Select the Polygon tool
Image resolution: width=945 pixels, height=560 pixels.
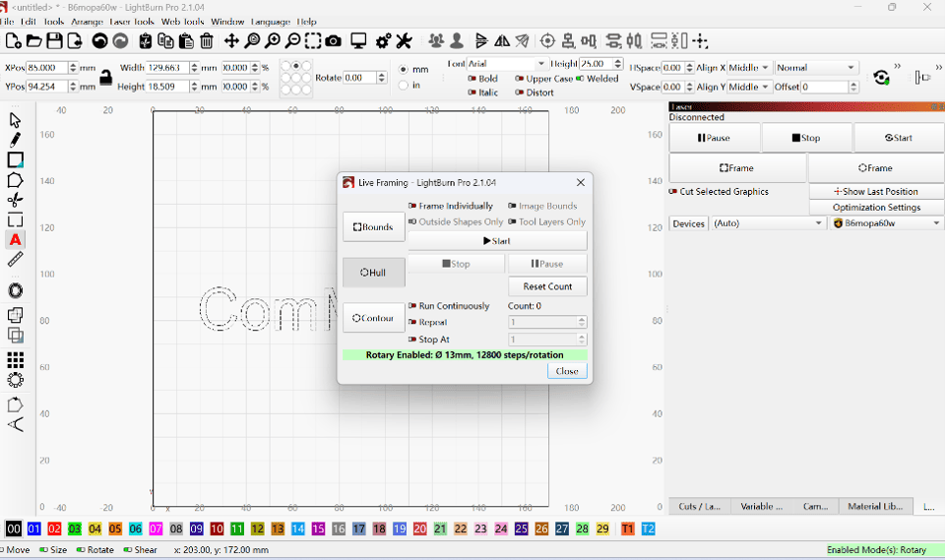(x=15, y=180)
